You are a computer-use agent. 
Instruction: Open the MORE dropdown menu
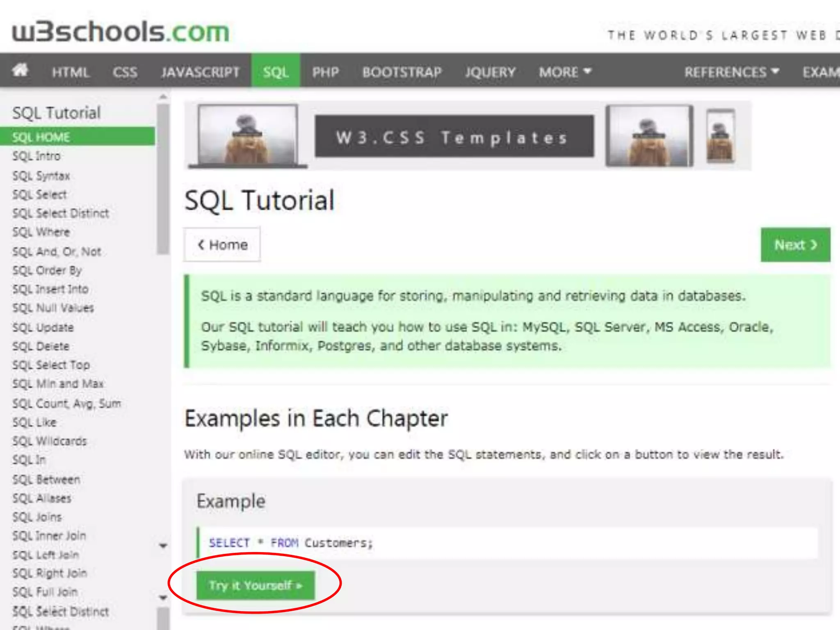564,72
